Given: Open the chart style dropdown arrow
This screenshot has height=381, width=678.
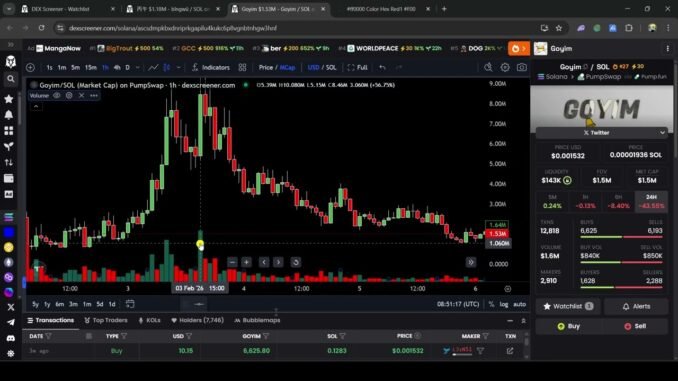Looking at the screenshot, I should (x=178, y=67).
